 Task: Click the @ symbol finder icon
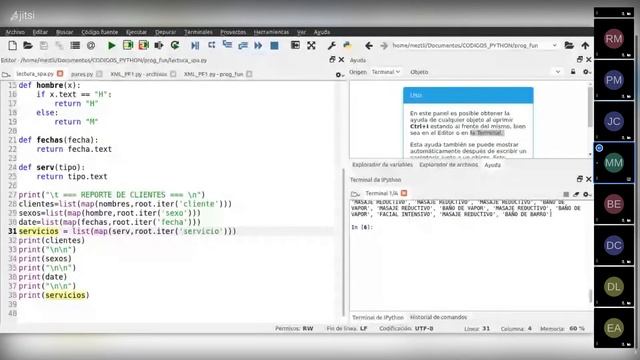91,45
